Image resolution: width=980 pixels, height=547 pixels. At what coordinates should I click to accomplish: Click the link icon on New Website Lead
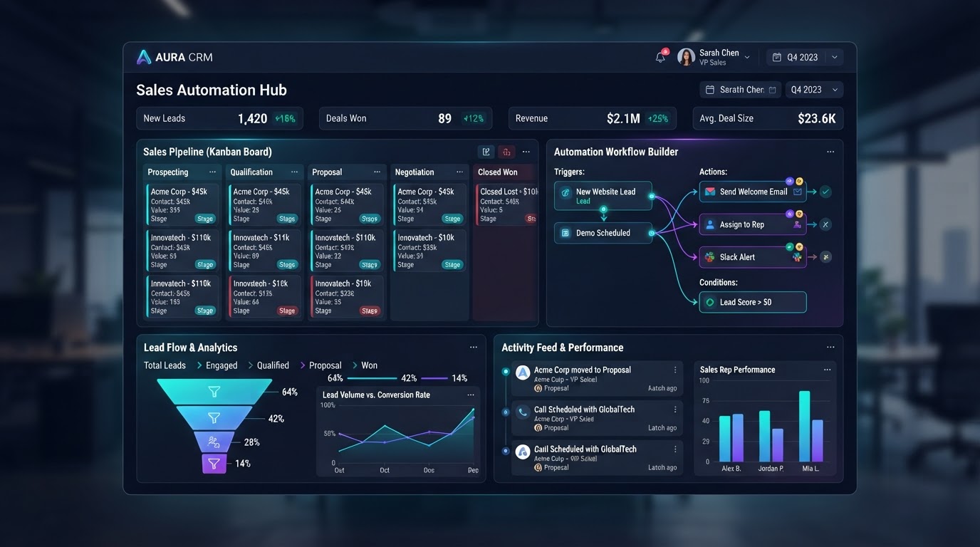(x=565, y=192)
